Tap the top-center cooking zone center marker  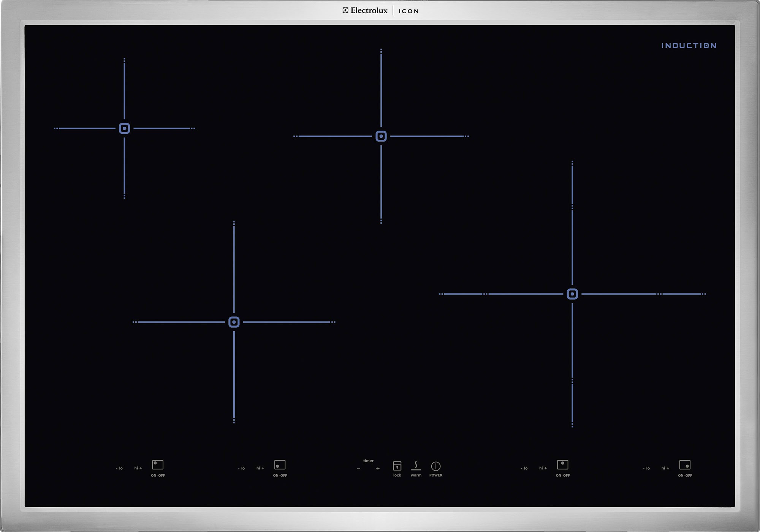(x=381, y=136)
